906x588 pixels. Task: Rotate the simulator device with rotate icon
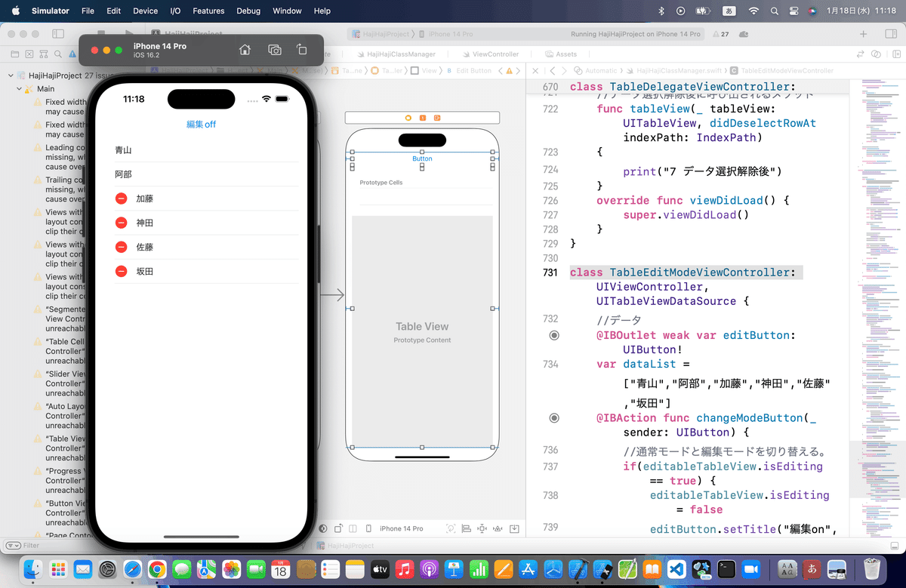[301, 50]
